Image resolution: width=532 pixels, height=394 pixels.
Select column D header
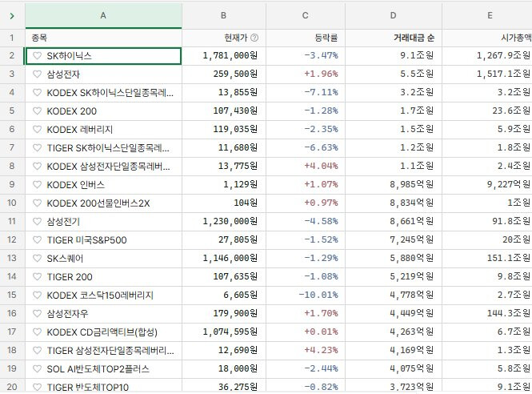[x=394, y=16]
